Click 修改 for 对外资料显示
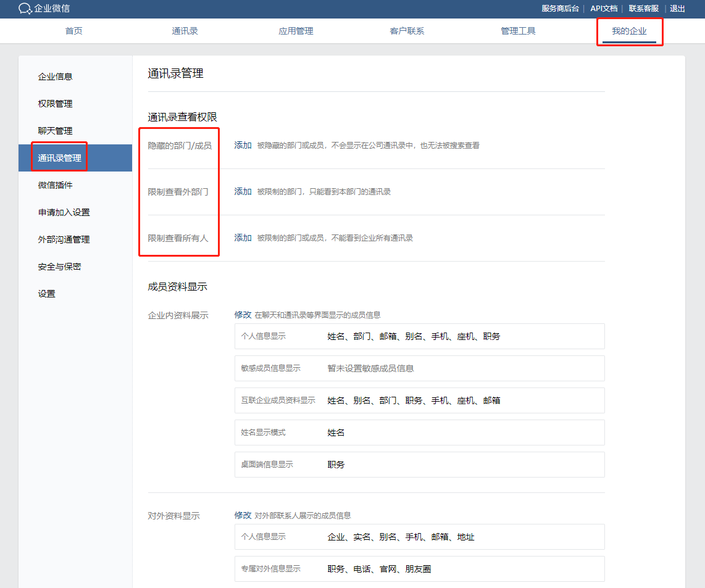 point(243,515)
